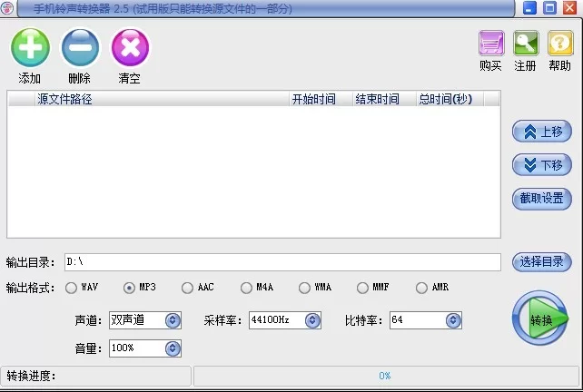
Task: Click the conversion progress bar at 0%
Action: click(384, 376)
